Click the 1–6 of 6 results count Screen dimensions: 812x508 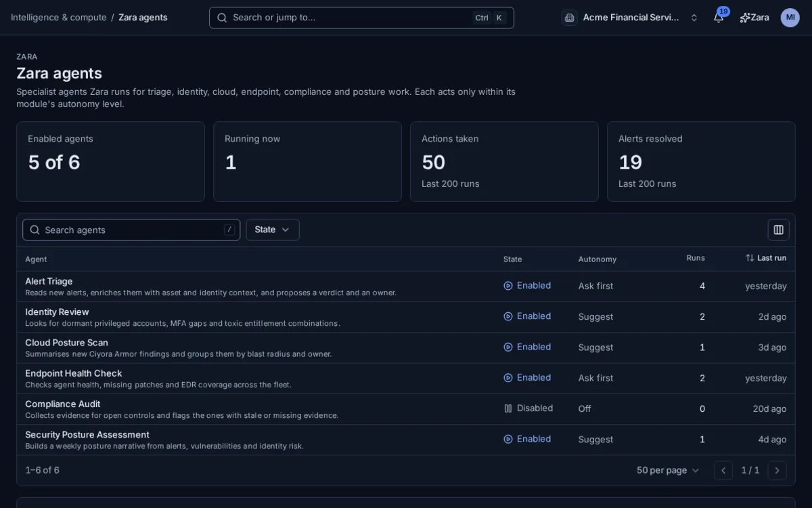click(42, 470)
